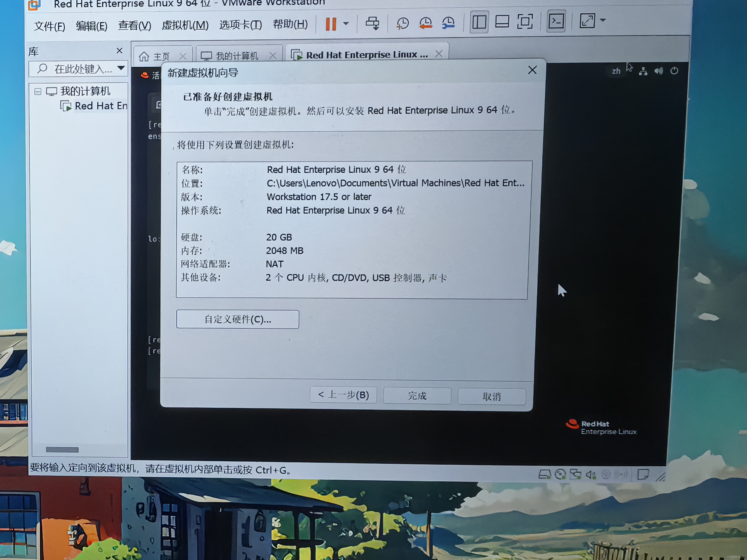Switch to the Red Hat Enterprise Linux tab

point(367,55)
